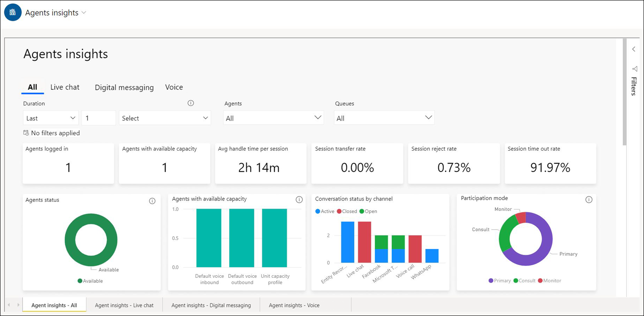Open the Queues filter dropdown
The height and width of the screenshot is (316, 644).
tap(384, 118)
